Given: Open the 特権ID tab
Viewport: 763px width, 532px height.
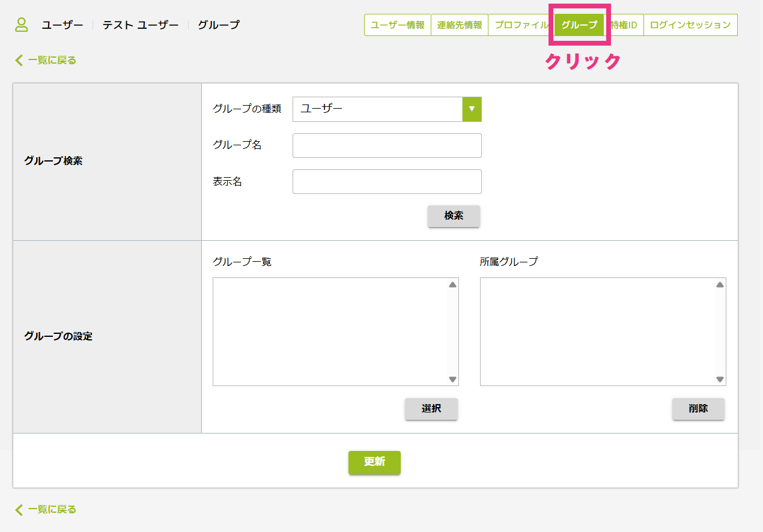Looking at the screenshot, I should [x=624, y=25].
